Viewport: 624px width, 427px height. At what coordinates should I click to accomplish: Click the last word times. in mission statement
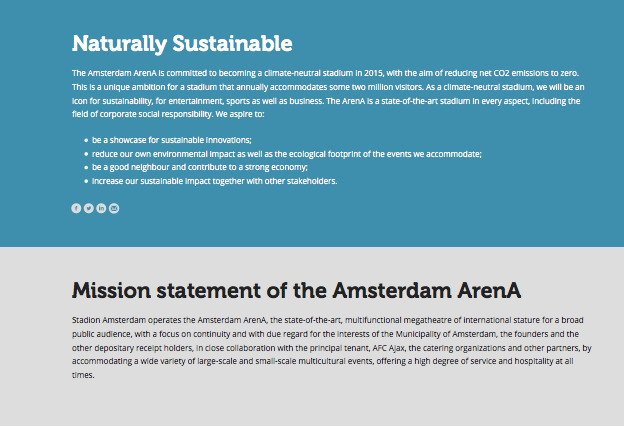83,375
